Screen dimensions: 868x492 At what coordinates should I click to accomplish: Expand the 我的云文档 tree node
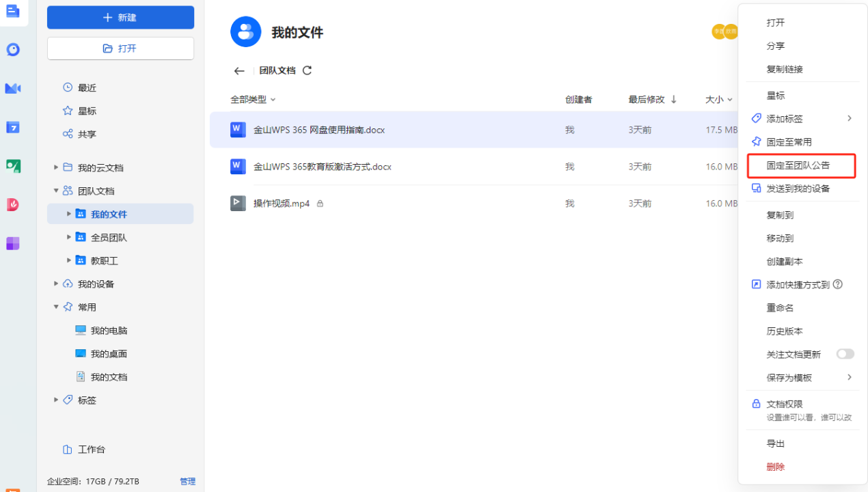coord(56,167)
